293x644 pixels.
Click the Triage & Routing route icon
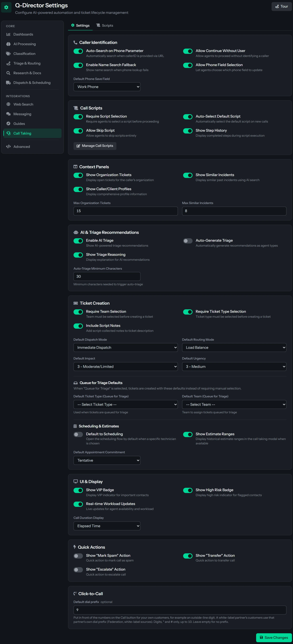8,63
